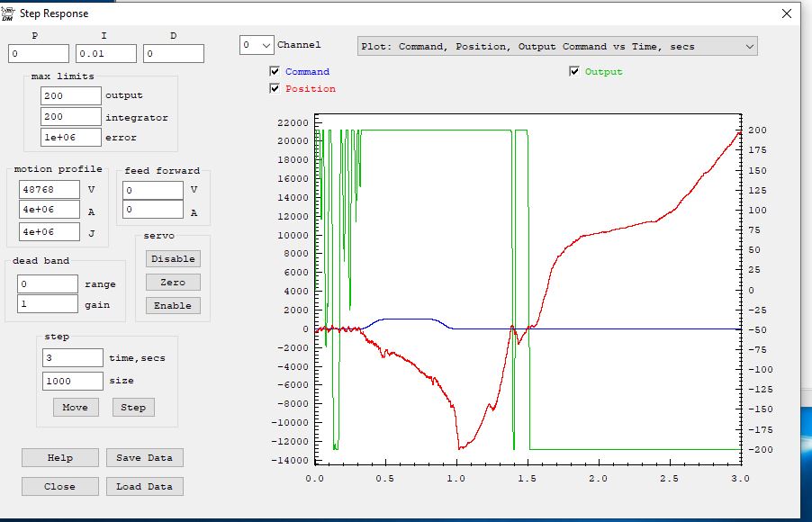Expand the Plot type dropdown list
The width and height of the screenshot is (812, 522).
pyautogui.click(x=557, y=46)
